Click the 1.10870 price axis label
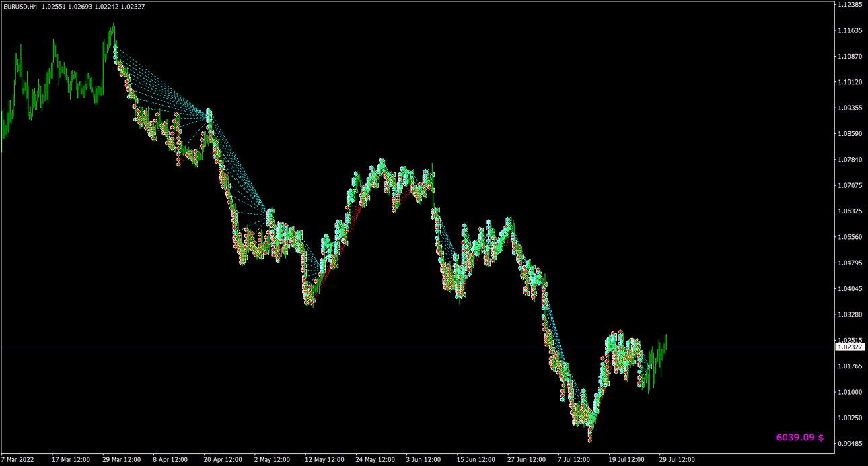868x466 pixels. pyautogui.click(x=850, y=57)
